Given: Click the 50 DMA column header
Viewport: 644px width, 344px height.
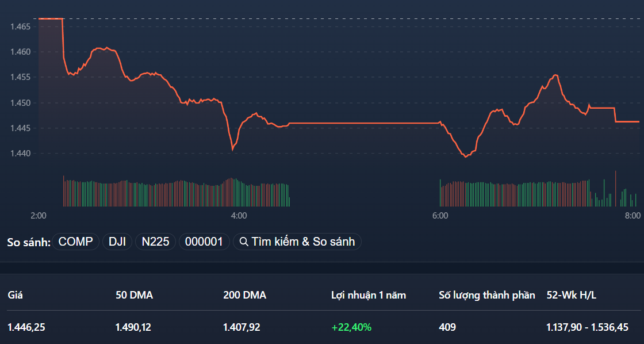Looking at the screenshot, I should [x=133, y=295].
